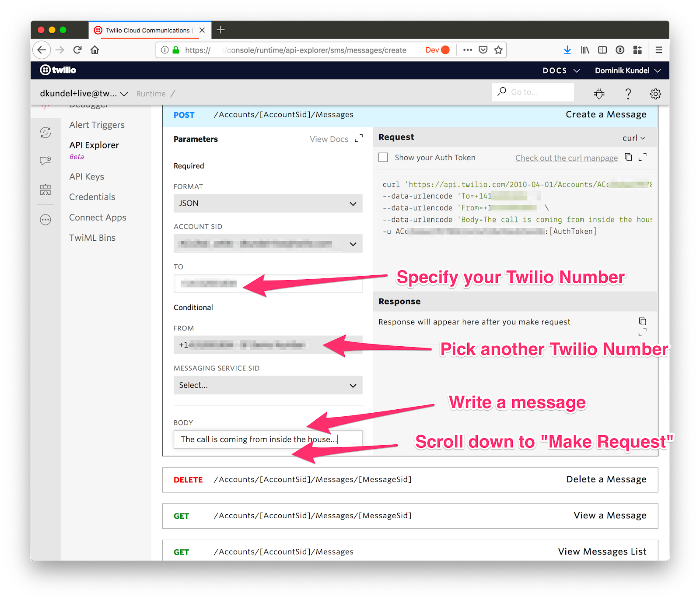Open a new browser tab

221,30
